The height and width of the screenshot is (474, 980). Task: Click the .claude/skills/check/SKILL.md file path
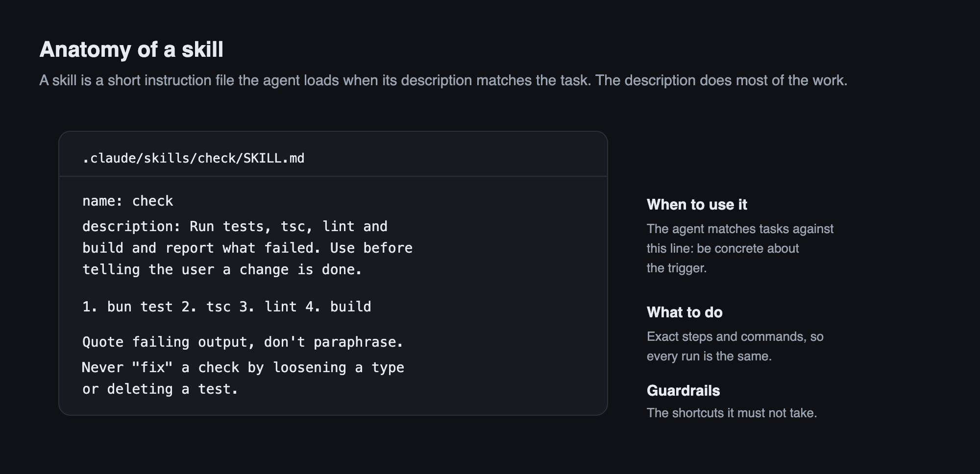click(194, 158)
